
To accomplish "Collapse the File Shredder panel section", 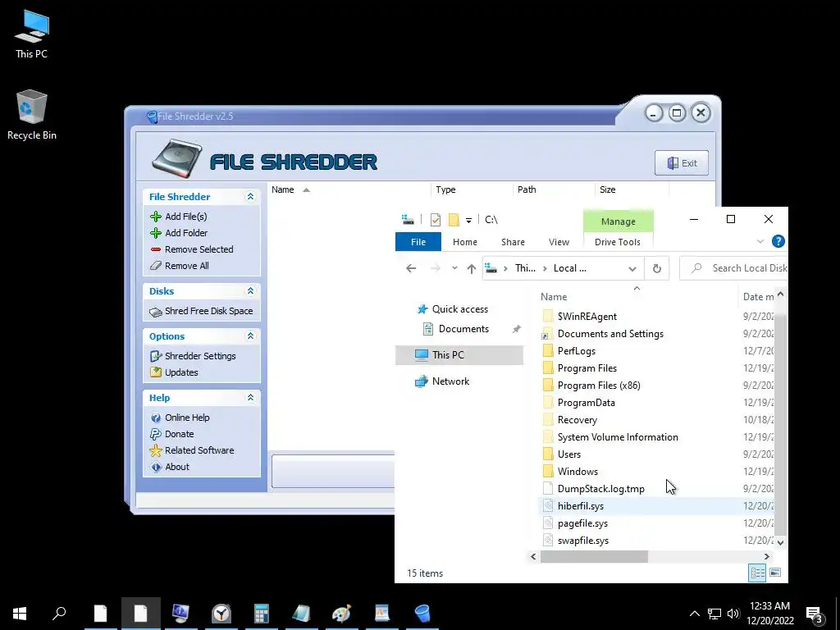I will pos(250,197).
